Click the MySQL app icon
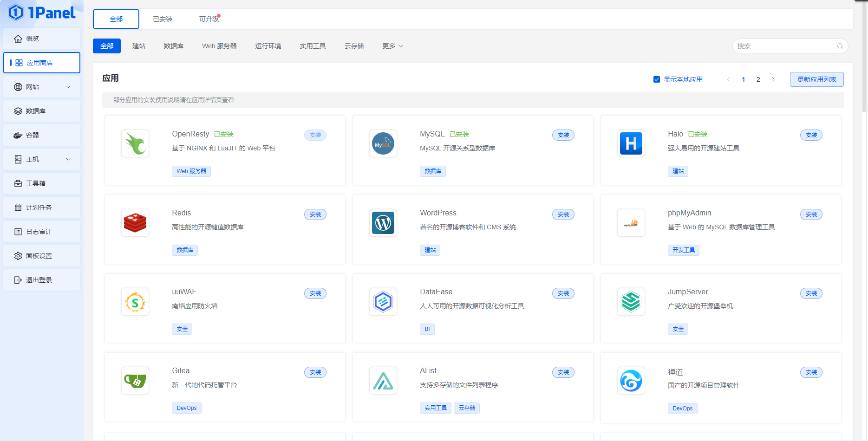Viewport: 868px width, 441px height. click(383, 143)
